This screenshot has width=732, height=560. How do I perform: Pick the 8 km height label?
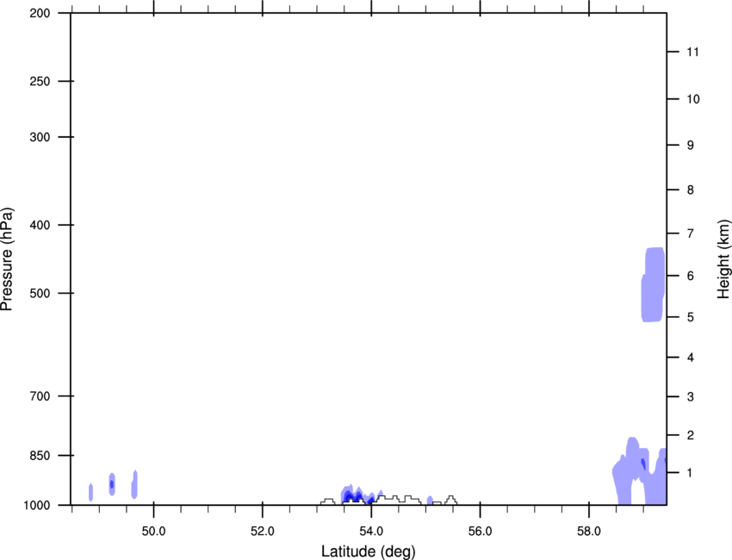tap(691, 190)
